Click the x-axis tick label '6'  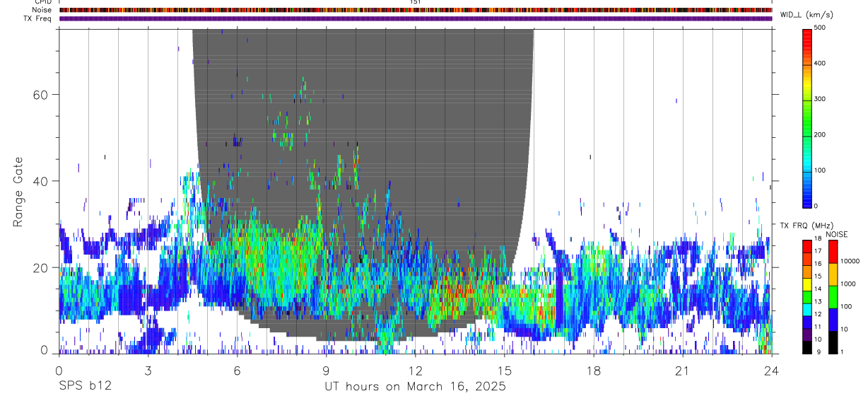[x=237, y=371]
